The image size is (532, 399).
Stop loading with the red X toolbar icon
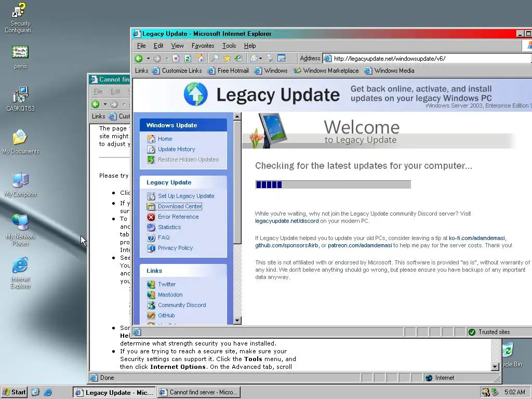176,58
